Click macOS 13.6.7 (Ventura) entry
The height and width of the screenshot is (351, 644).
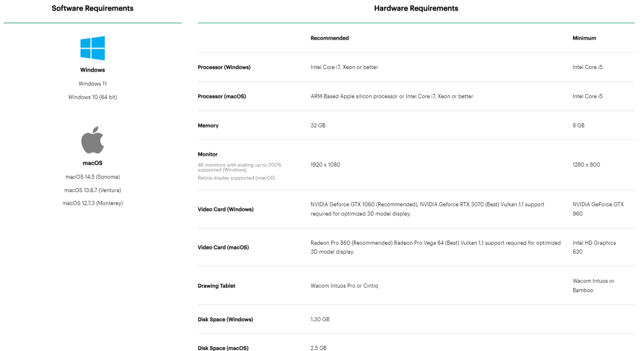(92, 190)
